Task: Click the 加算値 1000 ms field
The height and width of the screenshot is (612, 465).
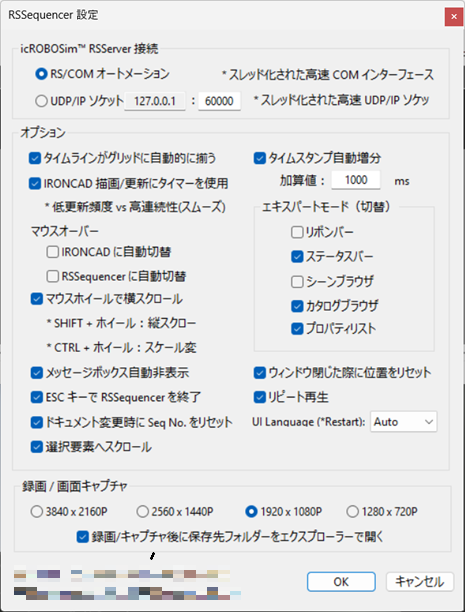Action: tap(356, 180)
